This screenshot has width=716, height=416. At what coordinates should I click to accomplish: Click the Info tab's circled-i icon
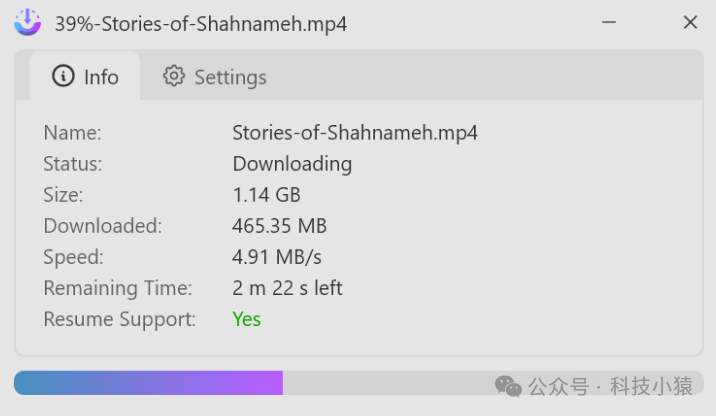click(63, 76)
